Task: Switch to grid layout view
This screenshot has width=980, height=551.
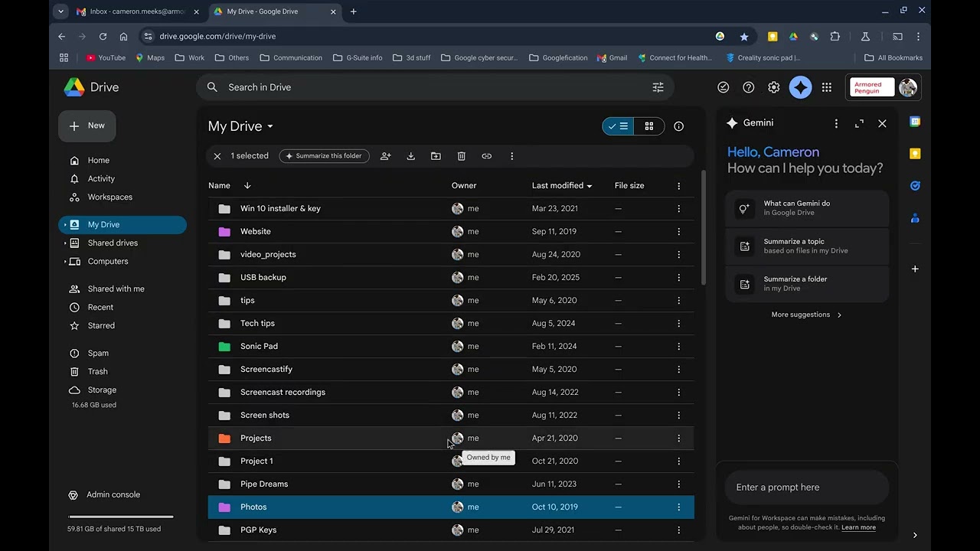Action: point(649,126)
